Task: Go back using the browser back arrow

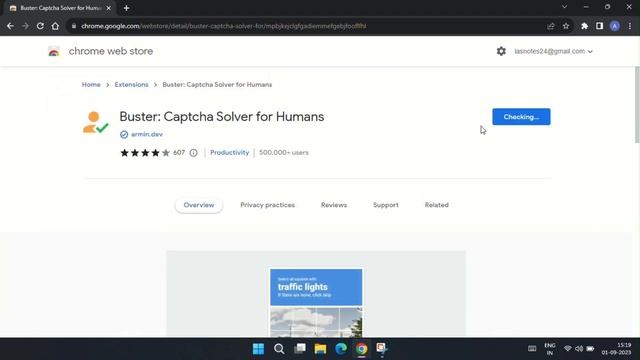Action: click(10, 26)
